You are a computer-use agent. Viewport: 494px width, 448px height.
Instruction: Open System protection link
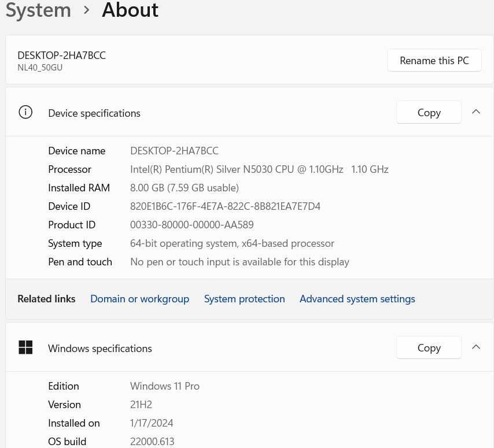[x=245, y=299]
